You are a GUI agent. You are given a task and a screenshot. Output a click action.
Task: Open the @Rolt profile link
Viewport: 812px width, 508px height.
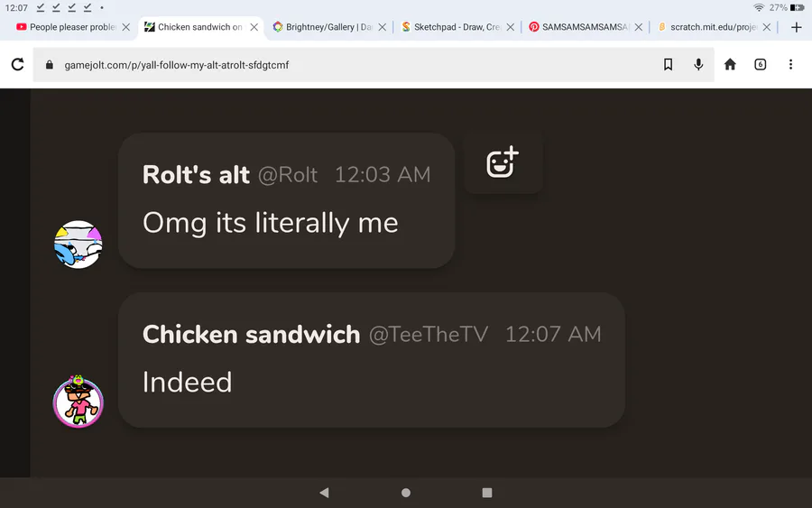[288, 175]
